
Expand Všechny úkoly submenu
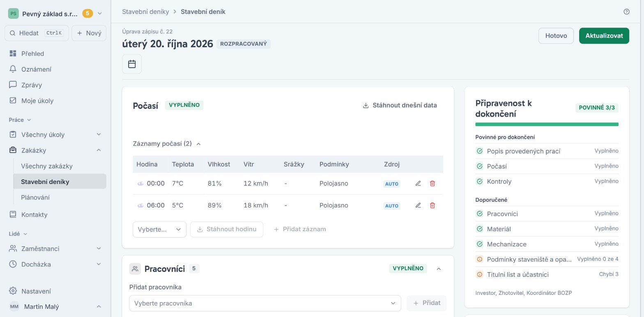tap(99, 135)
